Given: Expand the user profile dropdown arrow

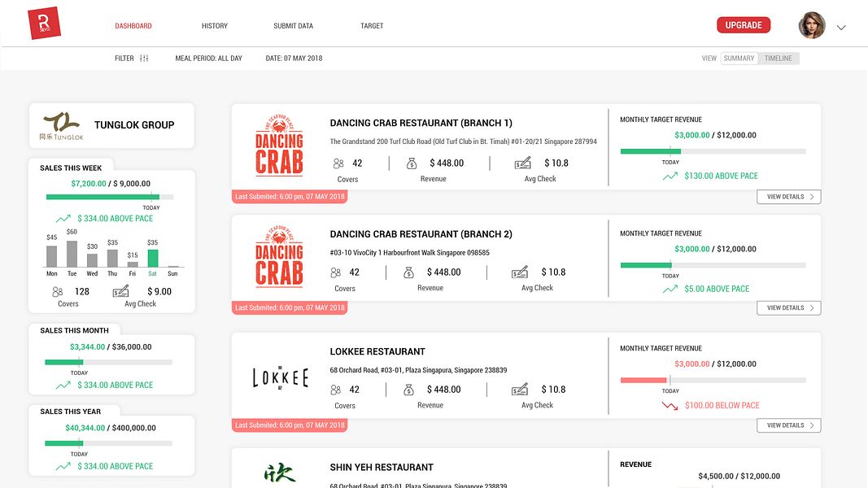Looking at the screenshot, I should coord(841,27).
